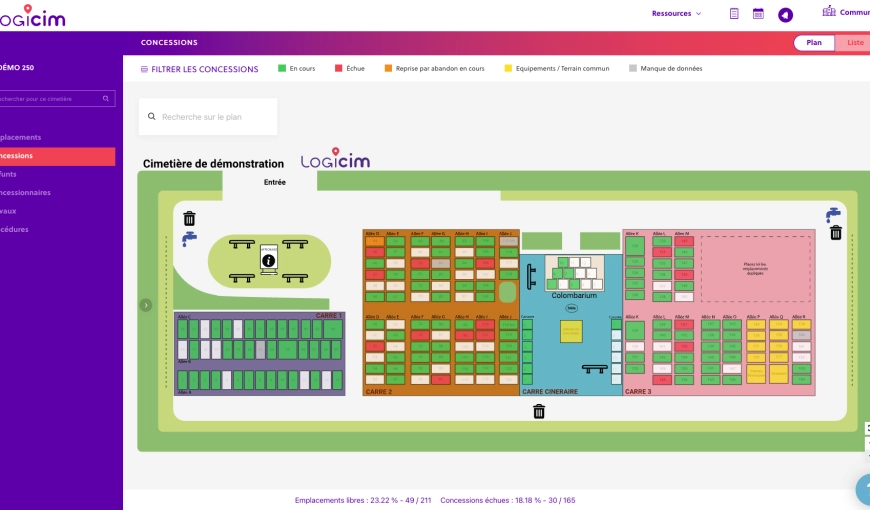Toggle the grey Manque de données swatch
The image size is (870, 510).
pos(633,68)
